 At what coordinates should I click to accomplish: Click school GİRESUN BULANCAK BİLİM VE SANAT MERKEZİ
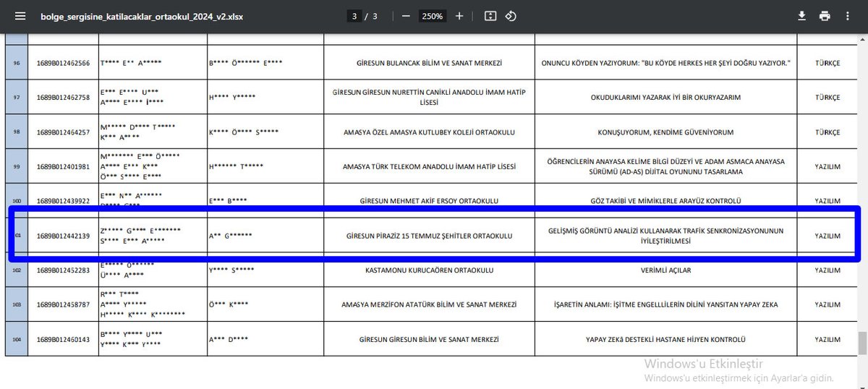coord(429,63)
